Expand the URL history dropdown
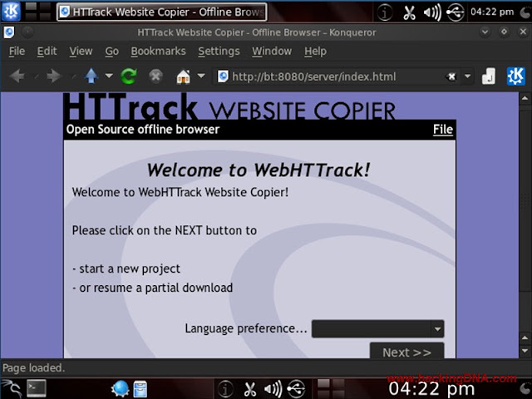This screenshot has height=399, width=532. coord(467,76)
